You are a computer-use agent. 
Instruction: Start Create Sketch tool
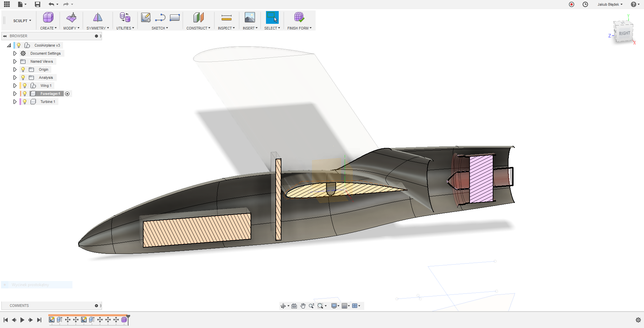point(146,17)
